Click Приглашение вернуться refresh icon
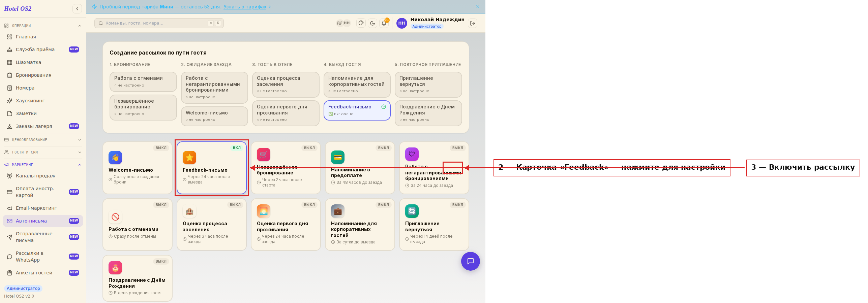Image resolution: width=868 pixels, height=303 pixels. pyautogui.click(x=412, y=211)
